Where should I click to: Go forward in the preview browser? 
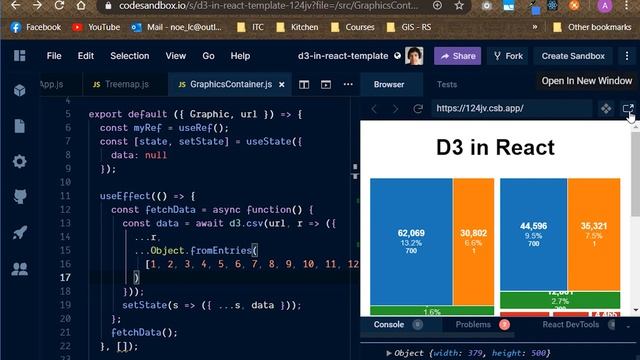pos(395,109)
